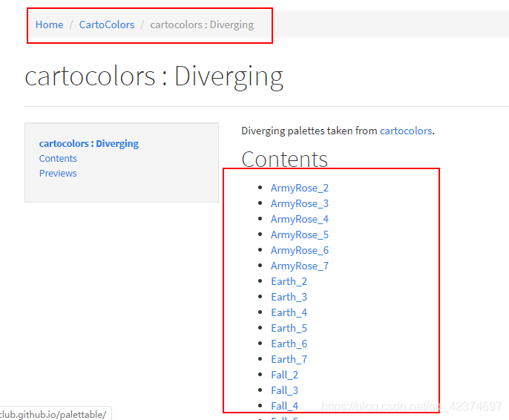Open ArmyRose_2 palette link
Screen dimensions: 509x420
click(x=300, y=188)
